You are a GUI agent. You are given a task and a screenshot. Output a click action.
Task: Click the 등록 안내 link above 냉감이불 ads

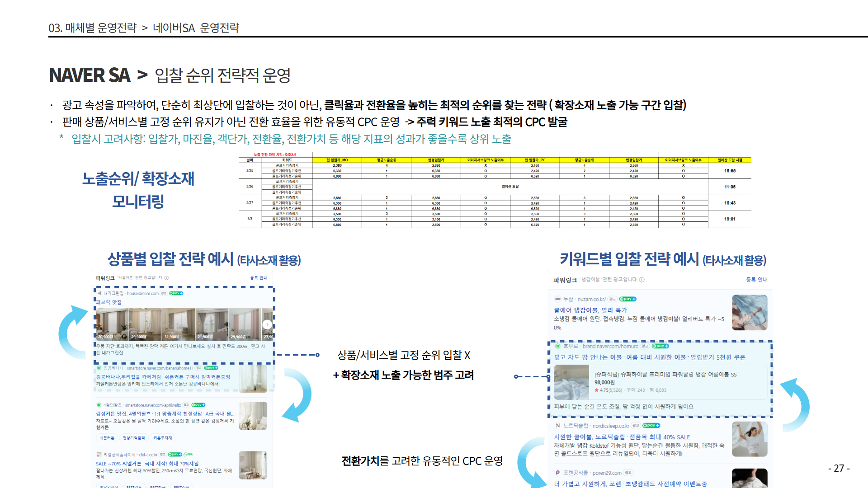point(756,280)
